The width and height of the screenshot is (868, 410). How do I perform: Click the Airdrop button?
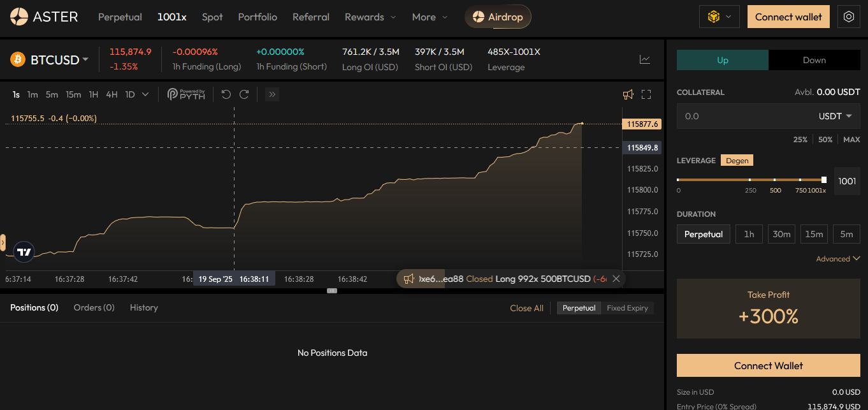pyautogui.click(x=498, y=17)
